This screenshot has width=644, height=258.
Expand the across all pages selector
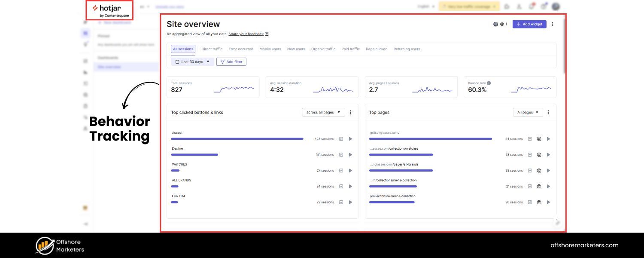click(323, 112)
